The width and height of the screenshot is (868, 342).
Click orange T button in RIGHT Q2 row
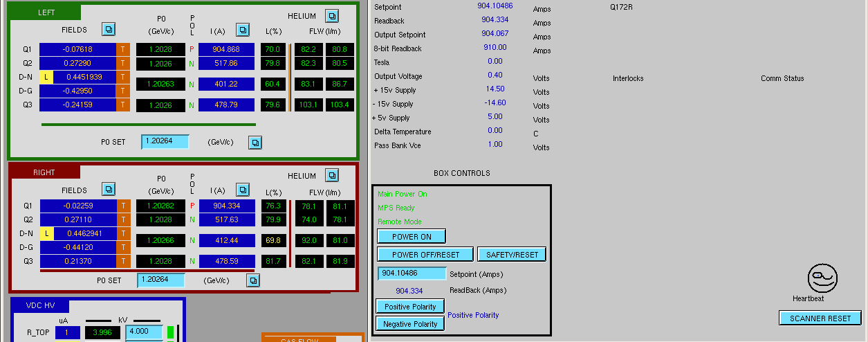pyautogui.click(x=123, y=219)
